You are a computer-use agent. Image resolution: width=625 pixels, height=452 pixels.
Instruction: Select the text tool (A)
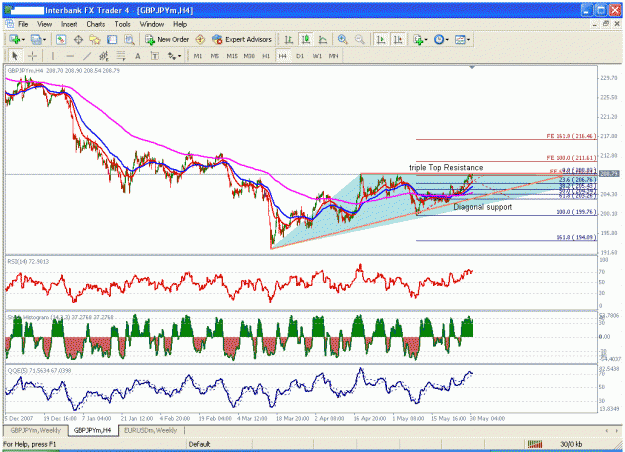pos(138,56)
